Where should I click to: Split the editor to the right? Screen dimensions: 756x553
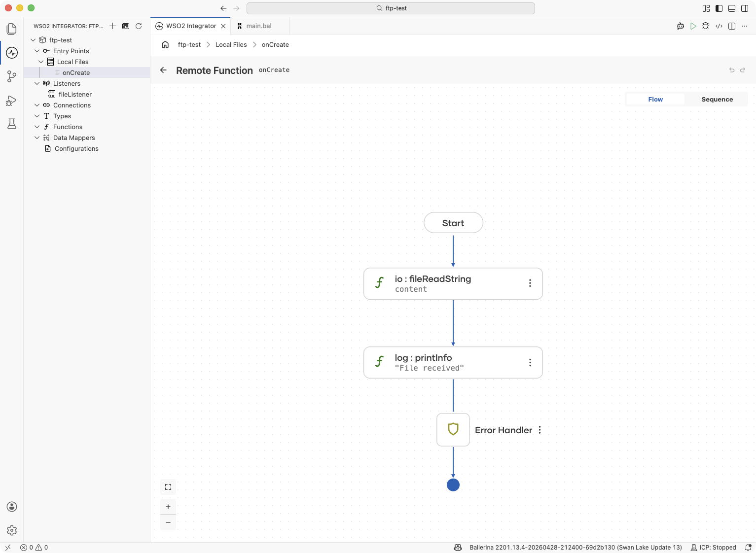tap(732, 26)
